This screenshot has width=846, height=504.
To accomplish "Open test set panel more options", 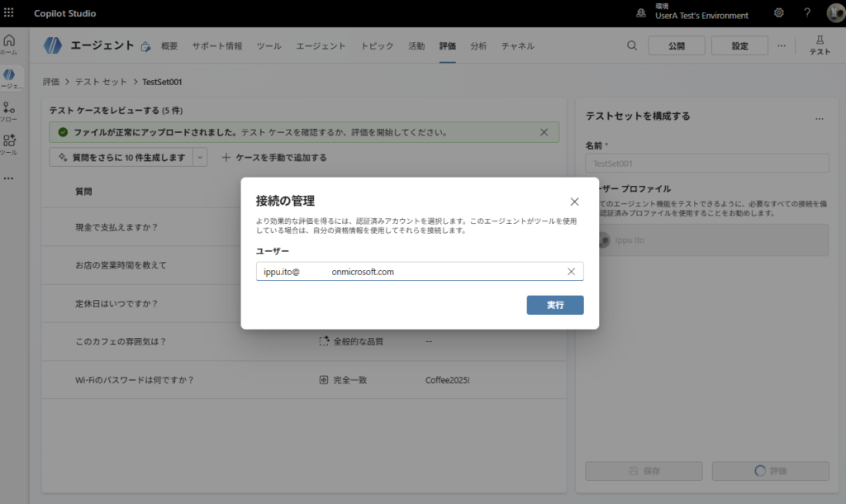I will coord(819,119).
